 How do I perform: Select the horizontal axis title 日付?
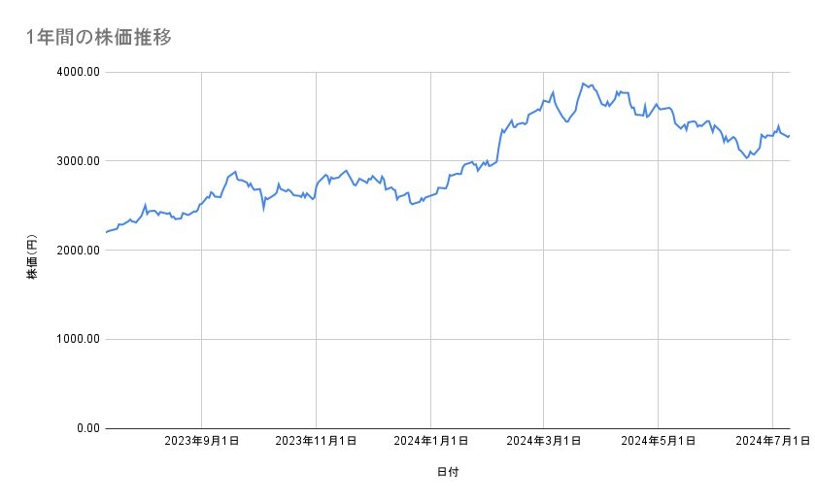click(447, 473)
